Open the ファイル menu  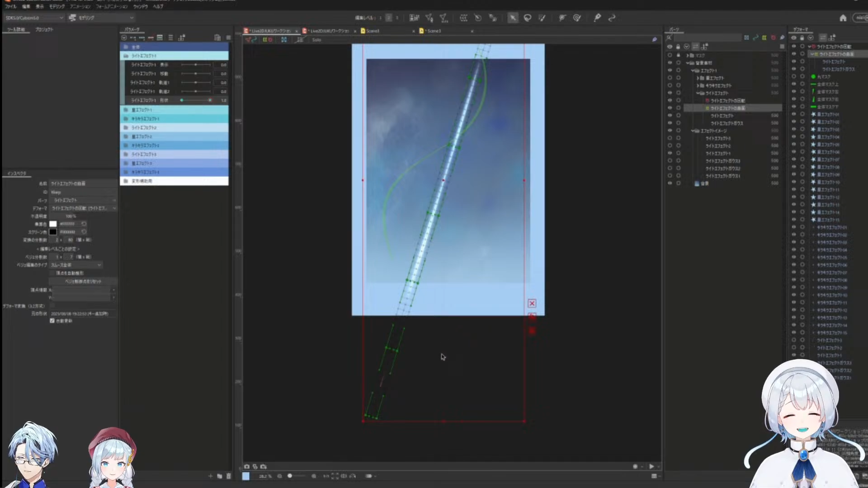10,6
